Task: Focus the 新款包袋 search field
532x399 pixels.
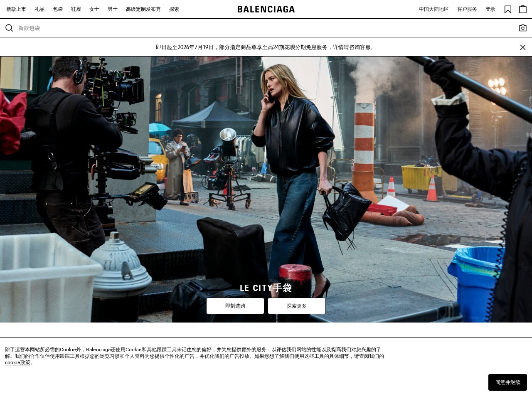Action: (x=266, y=28)
